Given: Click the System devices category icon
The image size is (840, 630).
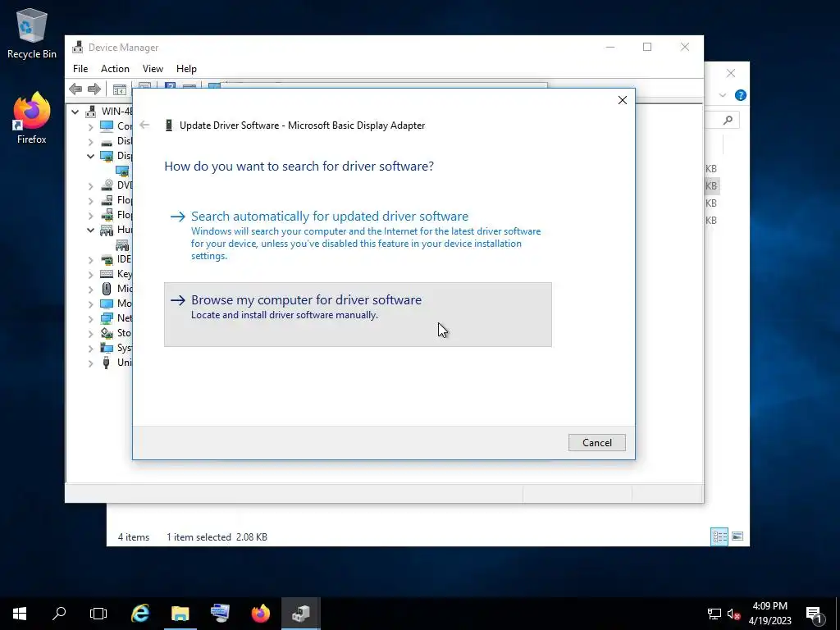Looking at the screenshot, I should tap(107, 348).
